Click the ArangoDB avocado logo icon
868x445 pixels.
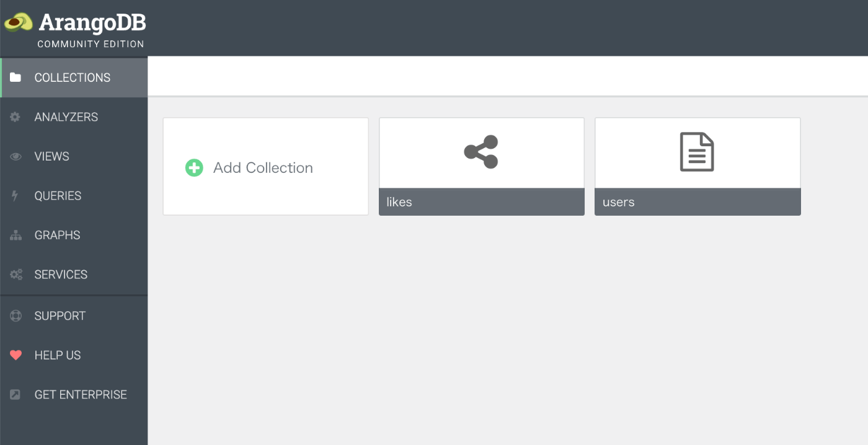(x=18, y=22)
